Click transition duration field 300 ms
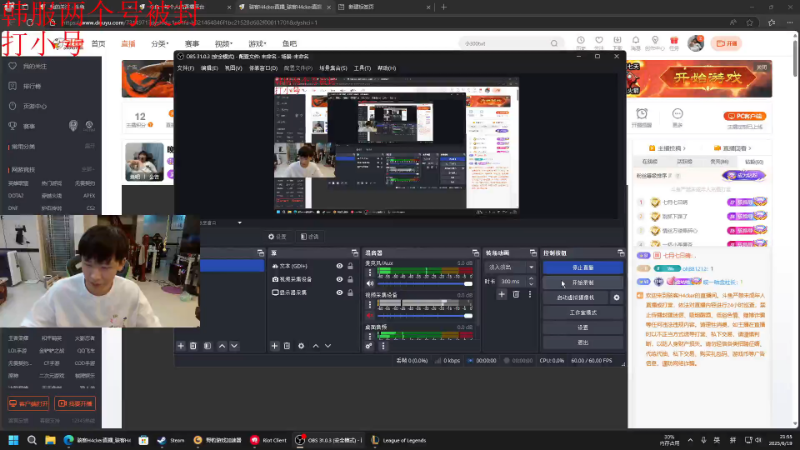The width and height of the screenshot is (800, 450). 512,281
